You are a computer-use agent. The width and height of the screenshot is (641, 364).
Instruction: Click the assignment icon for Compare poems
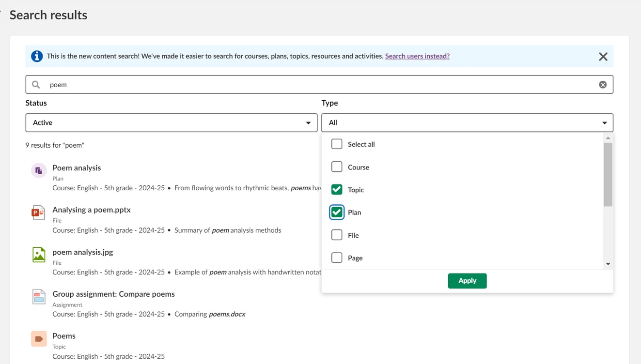[39, 297]
